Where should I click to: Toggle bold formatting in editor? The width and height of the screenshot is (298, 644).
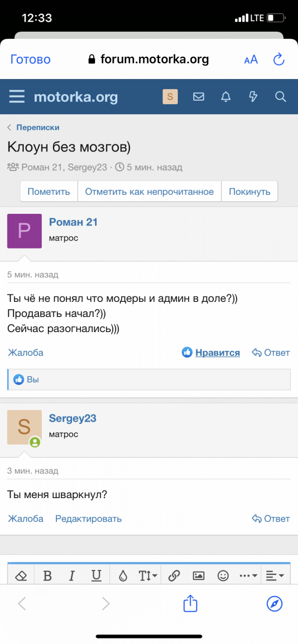tap(47, 576)
